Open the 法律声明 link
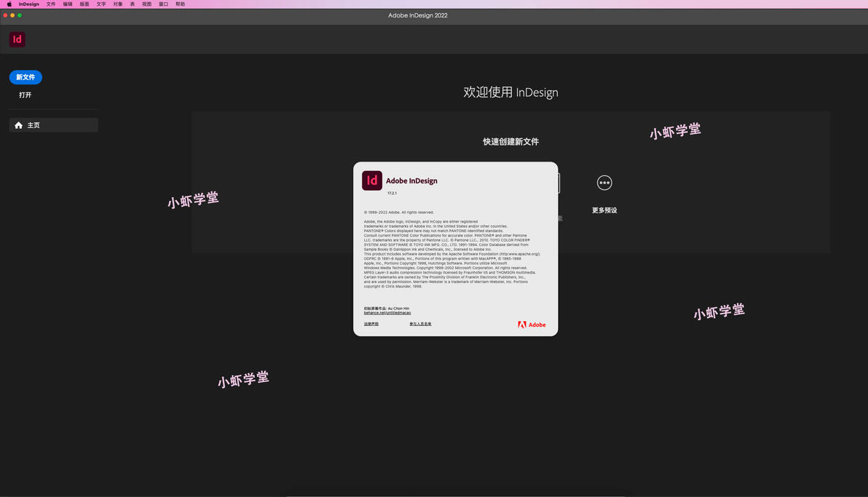868x497 pixels. [371, 324]
